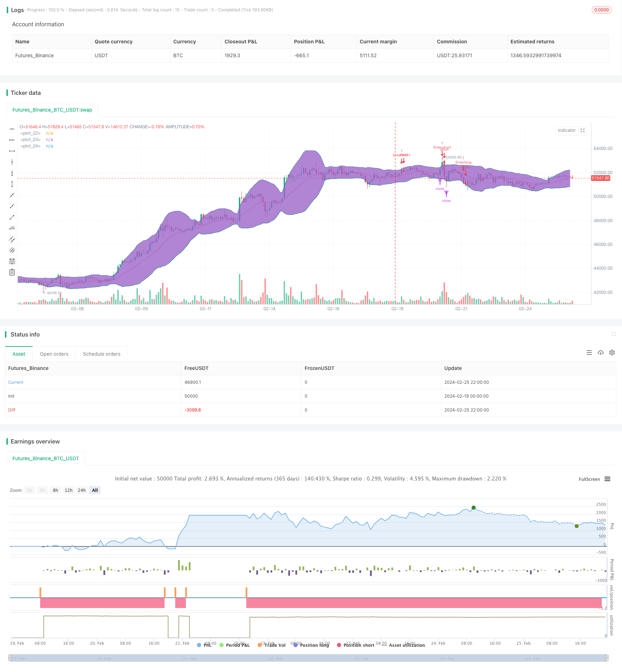Click FullScreen on the earnings chart
This screenshot has height=672, width=622.
tap(589, 479)
